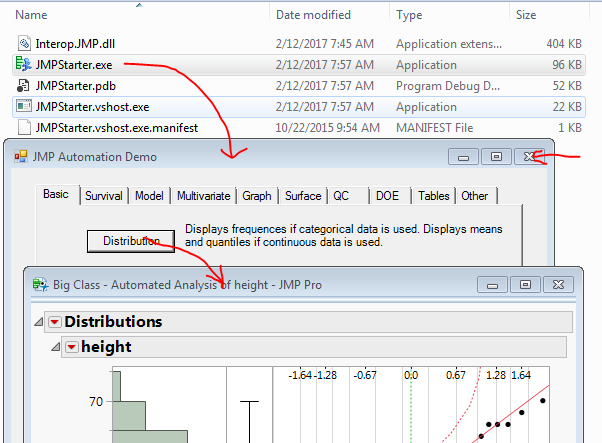Switch to the Survival tab
The width and height of the screenshot is (602, 443).
[x=104, y=196]
